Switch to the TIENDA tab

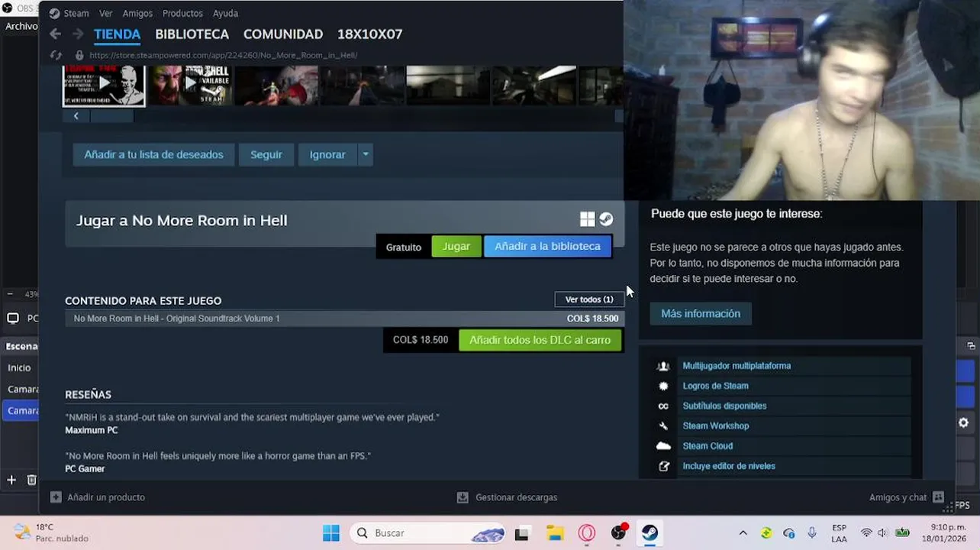(x=117, y=34)
